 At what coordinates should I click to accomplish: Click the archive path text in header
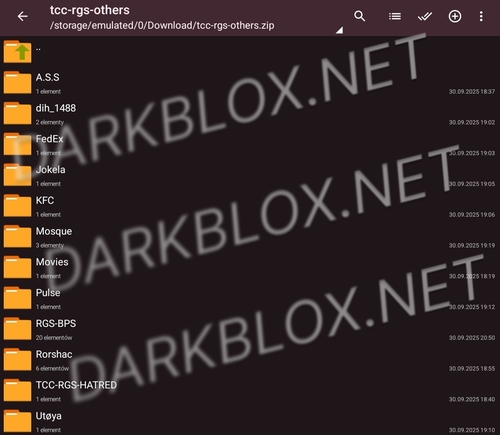[162, 26]
